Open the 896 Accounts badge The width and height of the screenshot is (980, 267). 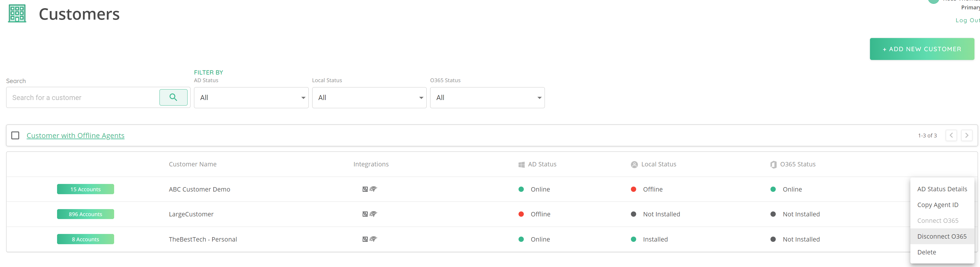coord(86,214)
